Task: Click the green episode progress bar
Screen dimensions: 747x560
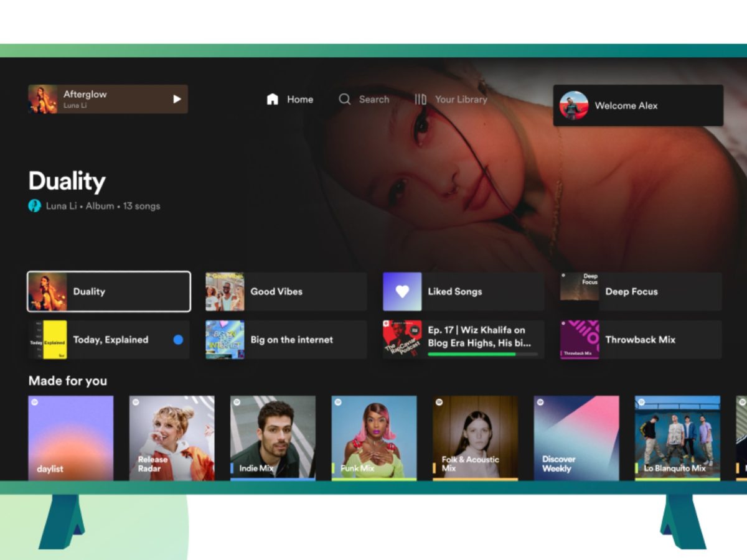Action: coord(482,354)
